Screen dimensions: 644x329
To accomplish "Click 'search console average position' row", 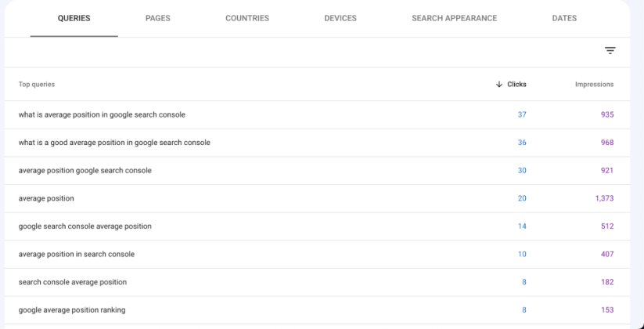I will coord(317,283).
